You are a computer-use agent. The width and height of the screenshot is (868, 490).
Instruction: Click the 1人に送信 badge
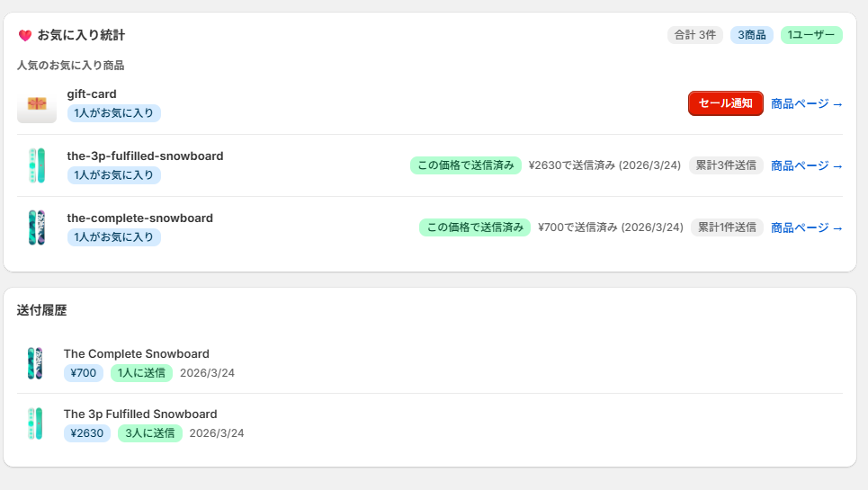(141, 373)
